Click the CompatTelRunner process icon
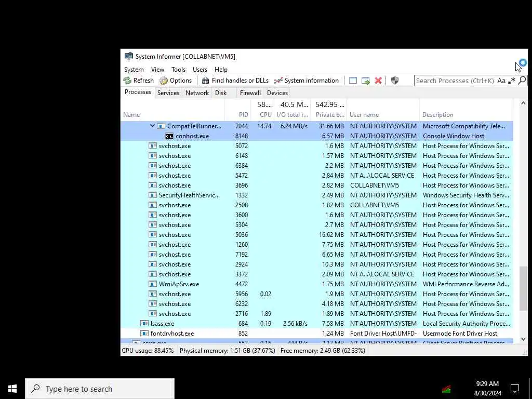This screenshot has height=399, width=532. pos(161,126)
